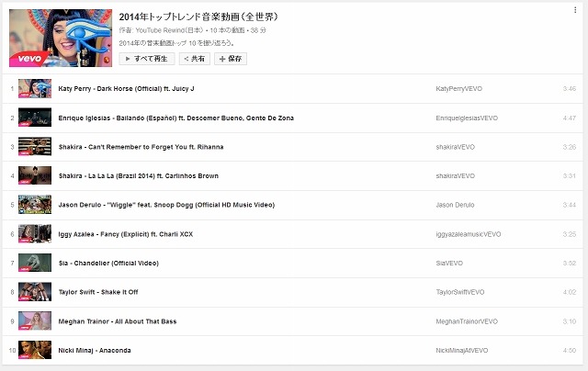588x371 pixels.
Task: Visit shakiraVEVO channel in row 3
Action: [456, 147]
